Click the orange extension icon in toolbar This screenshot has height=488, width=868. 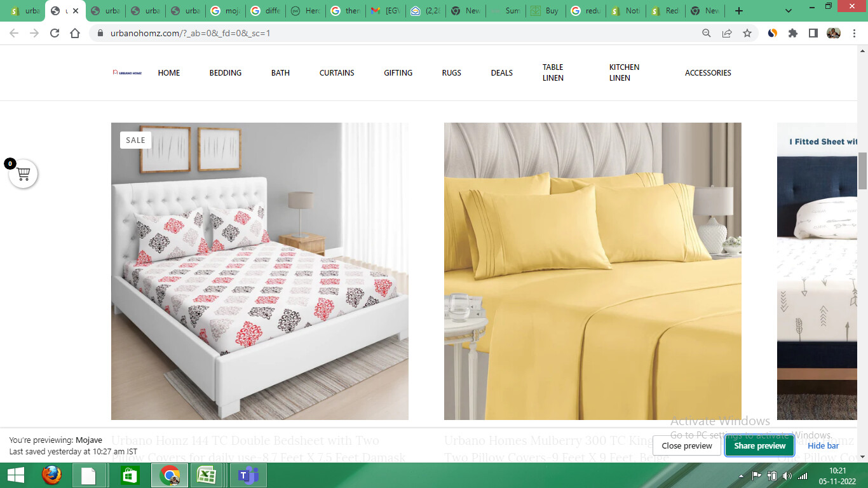pos(773,33)
